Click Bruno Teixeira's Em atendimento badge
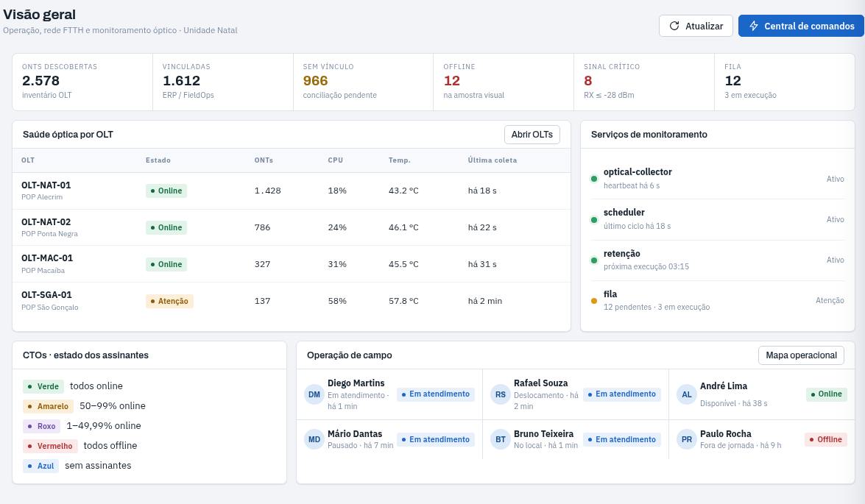865x504 pixels. 621,439
